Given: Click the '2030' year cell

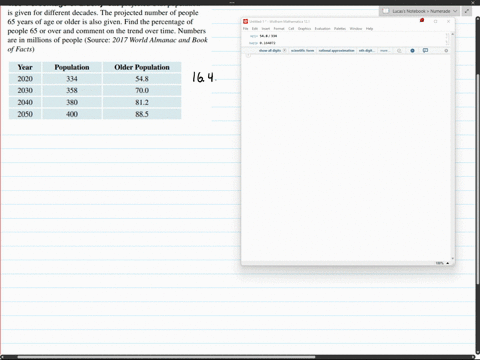Looking at the screenshot, I should click(25, 90).
